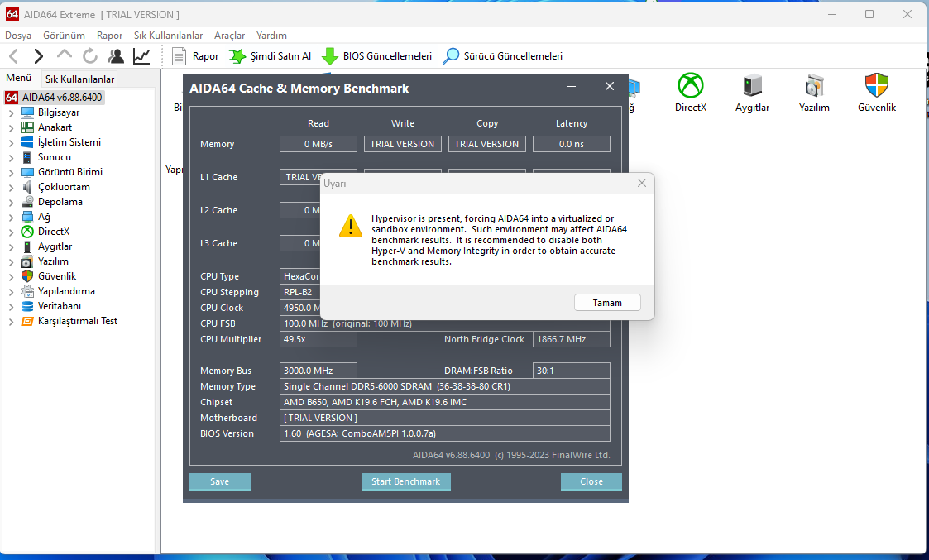Image resolution: width=929 pixels, height=560 pixels.
Task: Click the Anakart motherboard icon in tree
Action: pyautogui.click(x=27, y=127)
